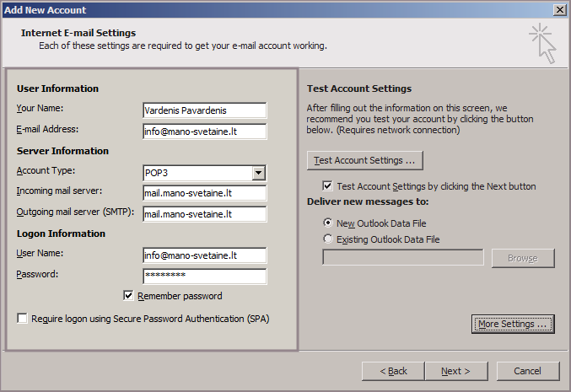Click the Test Account Settings button
Viewport: 571px width, 392px height.
point(364,160)
